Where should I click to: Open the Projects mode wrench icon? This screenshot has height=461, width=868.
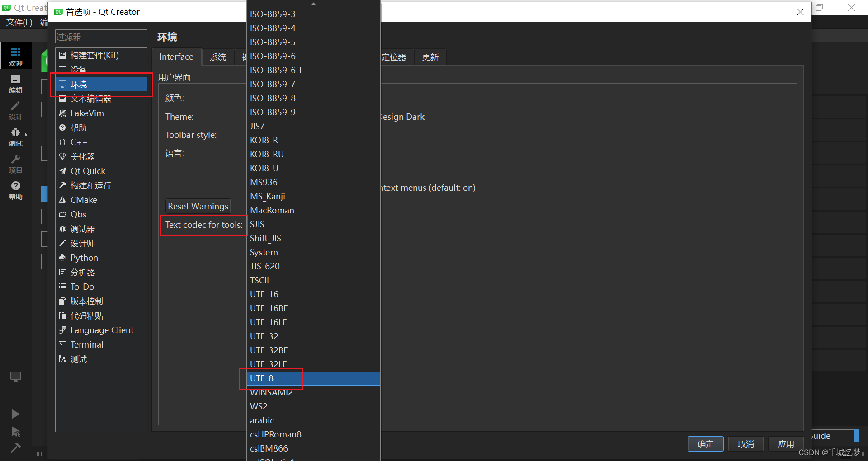point(16,164)
